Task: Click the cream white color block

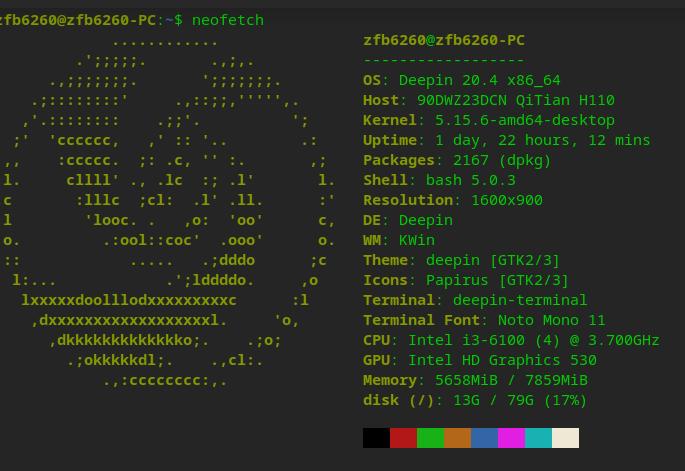Action: point(566,438)
